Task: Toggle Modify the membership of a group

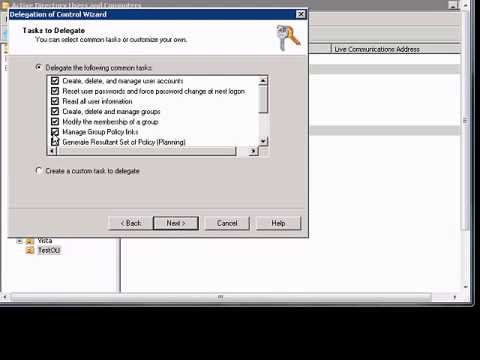Action: 55,122
